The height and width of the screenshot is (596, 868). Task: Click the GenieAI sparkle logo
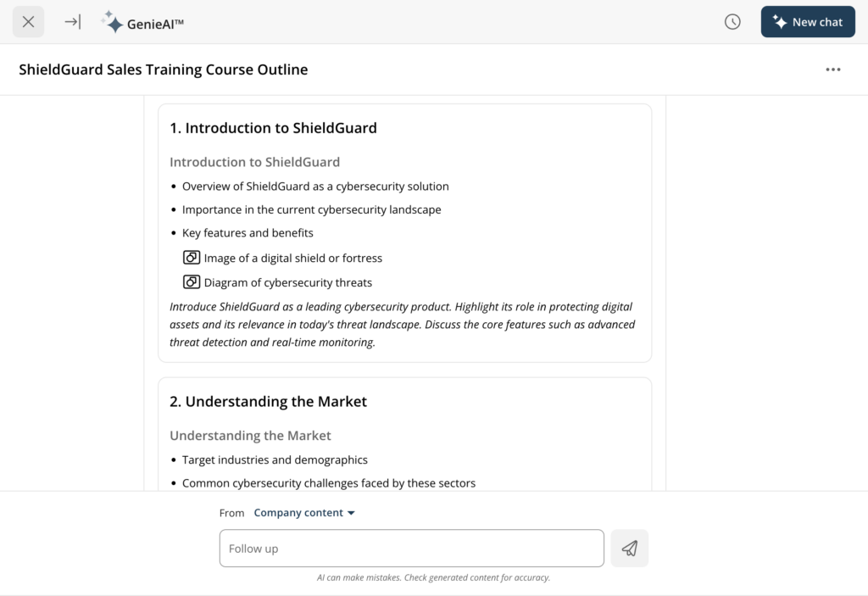[113, 22]
